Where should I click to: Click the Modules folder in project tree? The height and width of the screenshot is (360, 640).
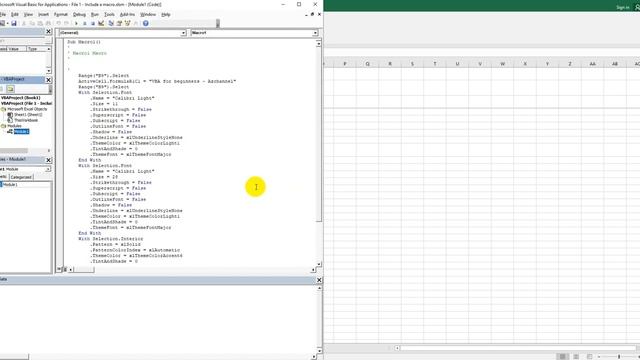[11, 126]
